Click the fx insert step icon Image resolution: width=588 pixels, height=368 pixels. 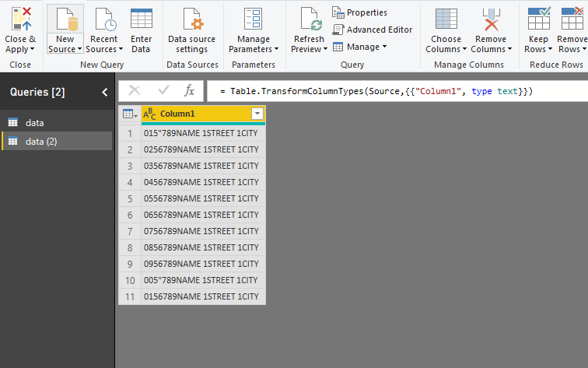tap(189, 90)
